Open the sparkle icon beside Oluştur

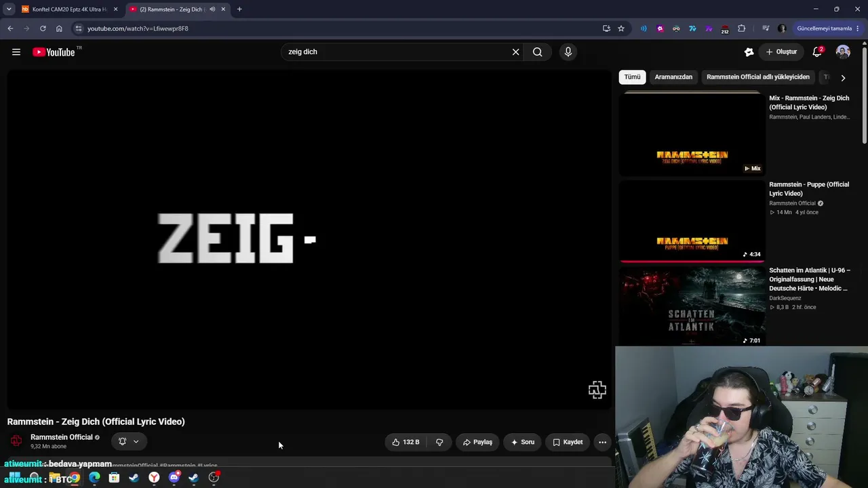click(x=749, y=52)
